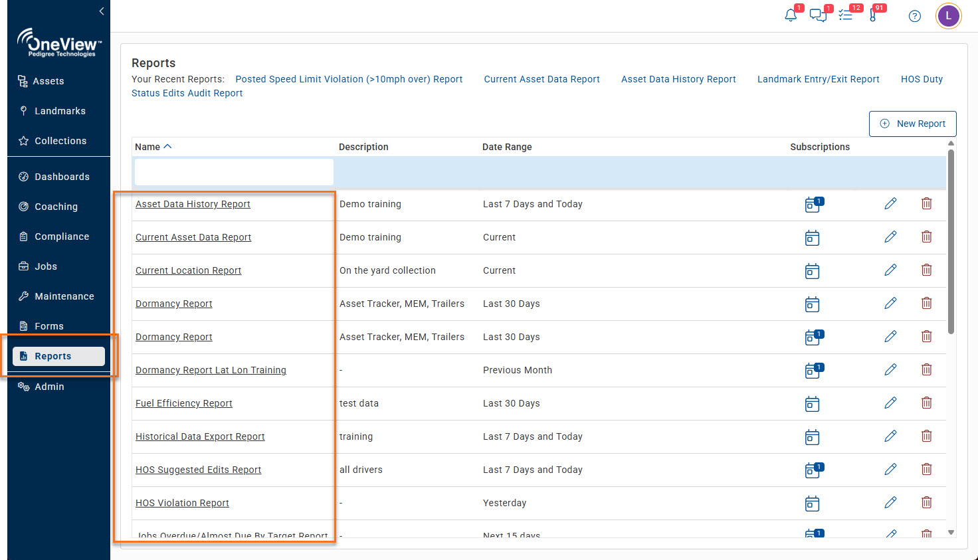Open the HOS Violation Report in the table
978x560 pixels.
(x=182, y=503)
